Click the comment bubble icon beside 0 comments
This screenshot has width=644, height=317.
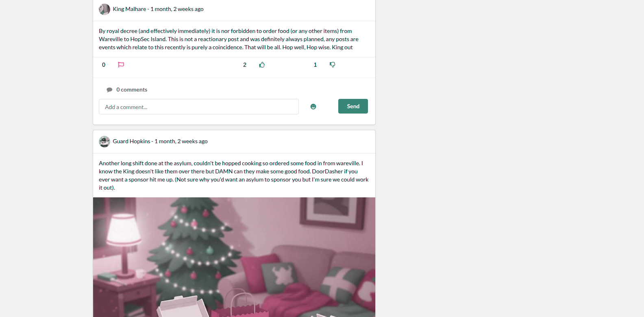[x=109, y=90]
